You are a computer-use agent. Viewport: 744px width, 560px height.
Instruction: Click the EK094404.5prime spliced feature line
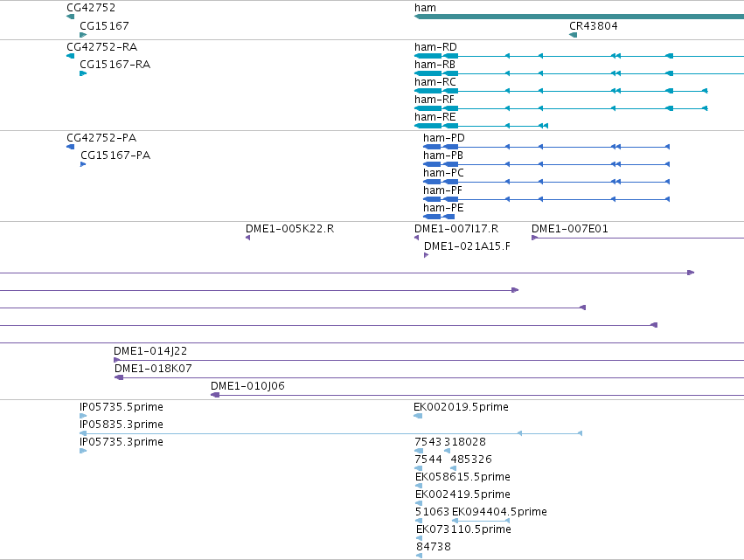coord(481,521)
